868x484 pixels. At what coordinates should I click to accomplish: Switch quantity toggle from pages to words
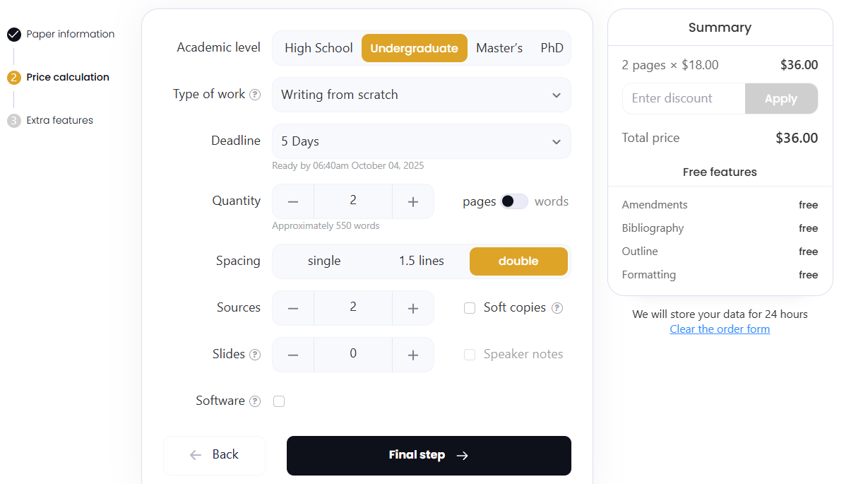[514, 201]
